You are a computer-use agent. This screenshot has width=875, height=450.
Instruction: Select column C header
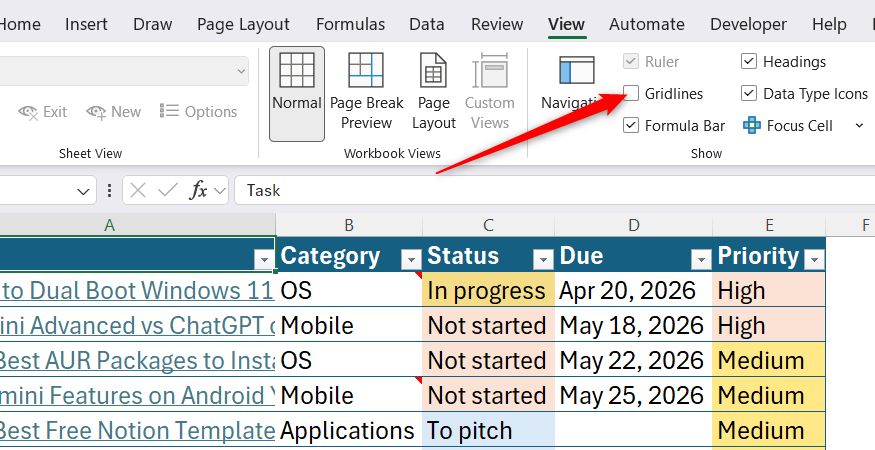click(488, 225)
